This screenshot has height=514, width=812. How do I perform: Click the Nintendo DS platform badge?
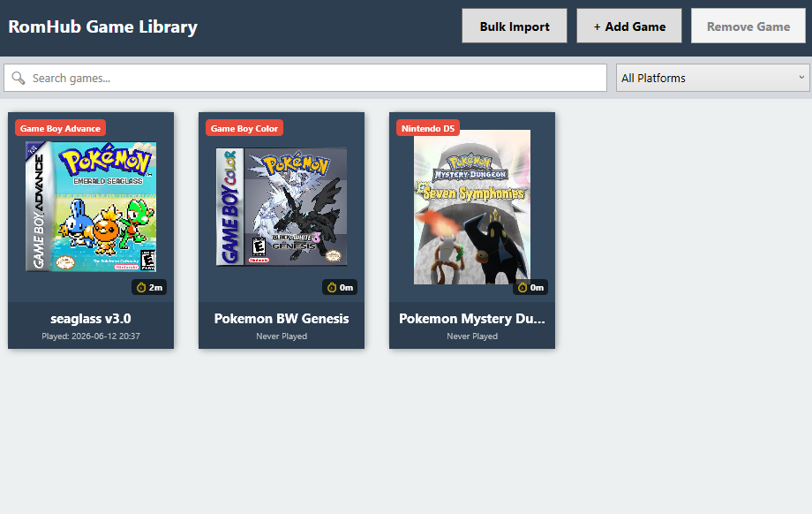click(x=428, y=129)
